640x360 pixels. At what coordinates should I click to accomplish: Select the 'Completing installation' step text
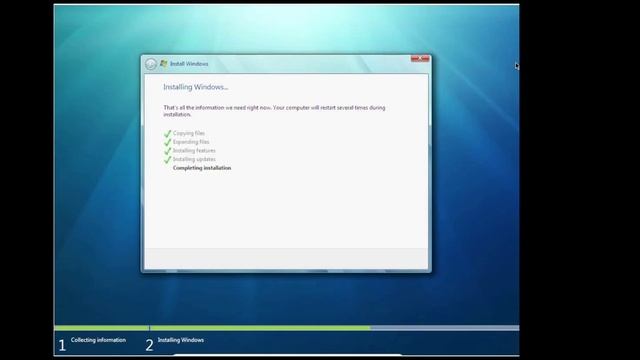[202, 168]
